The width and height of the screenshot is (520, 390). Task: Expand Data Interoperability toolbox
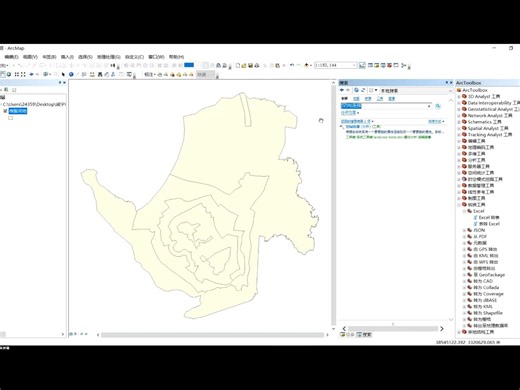459,103
